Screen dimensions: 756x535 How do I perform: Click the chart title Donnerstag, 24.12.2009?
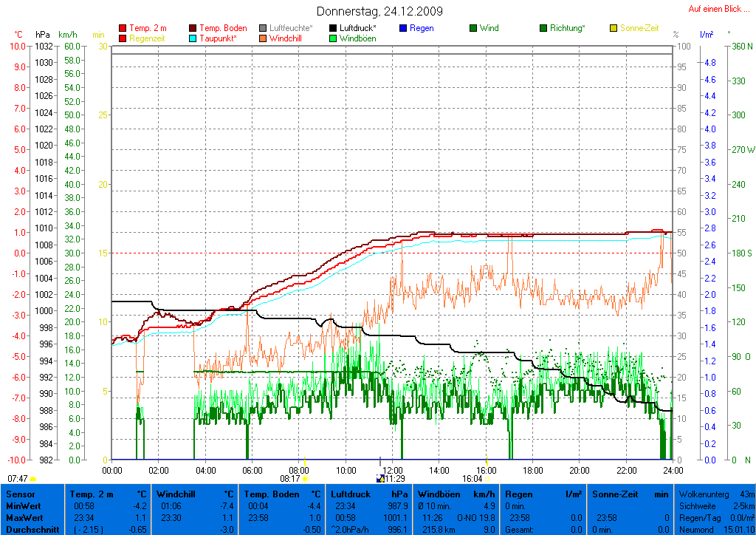tap(379, 11)
